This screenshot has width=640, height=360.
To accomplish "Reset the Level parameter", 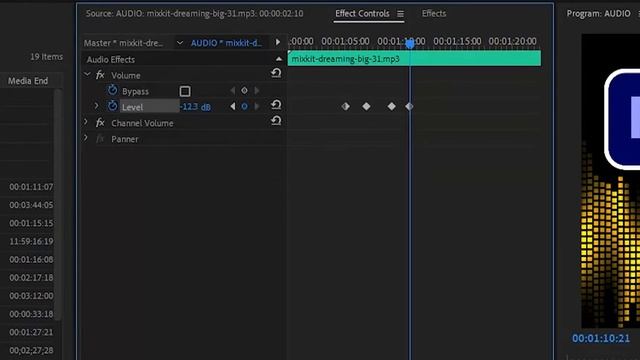I will point(276,105).
